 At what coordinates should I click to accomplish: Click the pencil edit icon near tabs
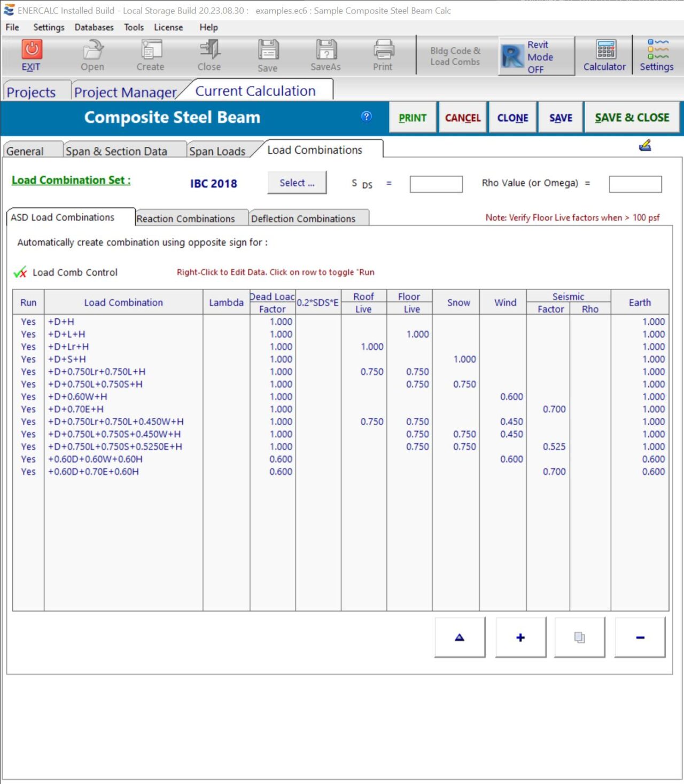pos(645,145)
